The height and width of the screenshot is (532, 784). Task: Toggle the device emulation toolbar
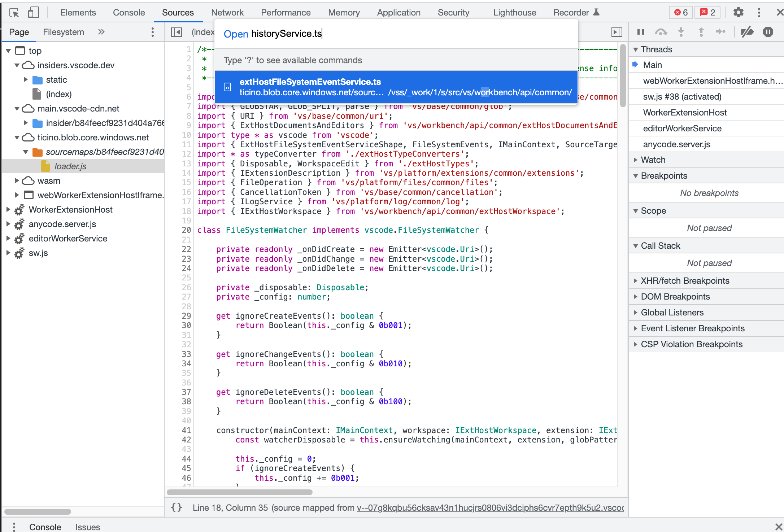point(33,12)
